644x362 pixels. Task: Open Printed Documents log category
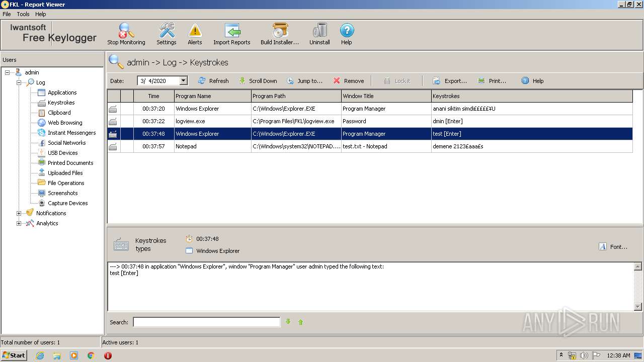click(70, 163)
